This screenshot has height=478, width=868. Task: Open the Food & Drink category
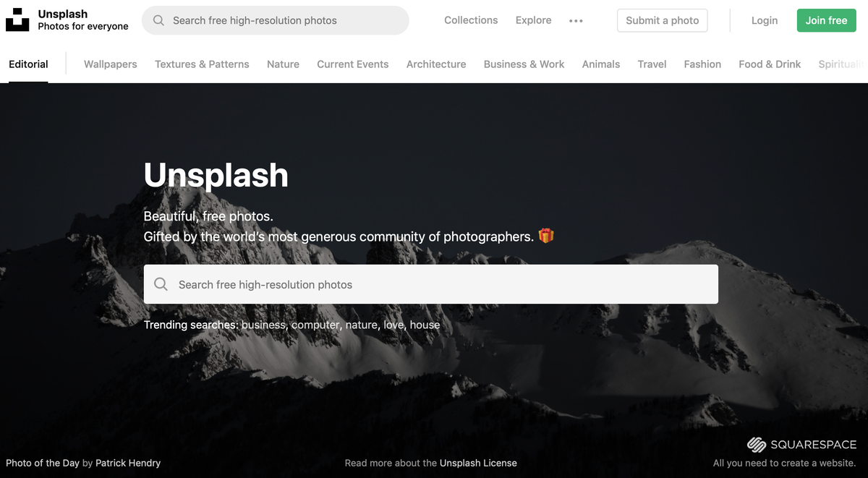point(770,64)
